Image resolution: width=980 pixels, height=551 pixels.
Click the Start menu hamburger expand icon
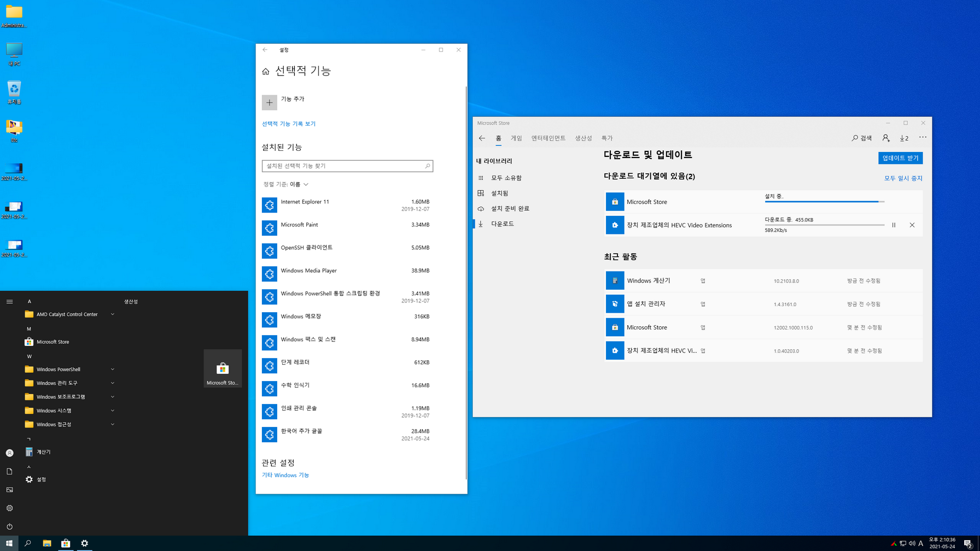(9, 302)
